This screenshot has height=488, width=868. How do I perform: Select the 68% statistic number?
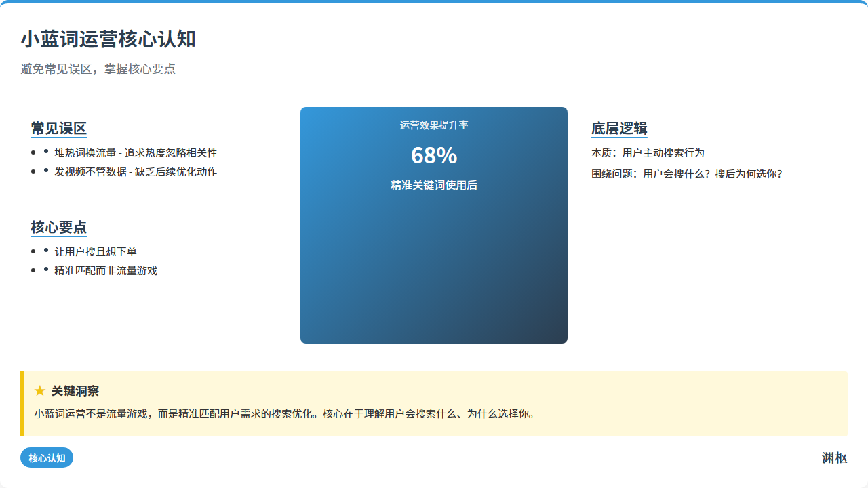point(434,156)
